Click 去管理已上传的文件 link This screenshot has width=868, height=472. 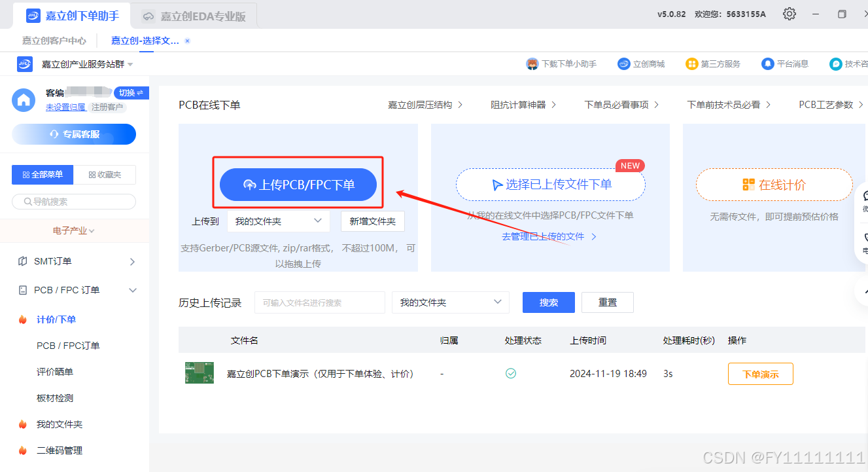(x=549, y=236)
